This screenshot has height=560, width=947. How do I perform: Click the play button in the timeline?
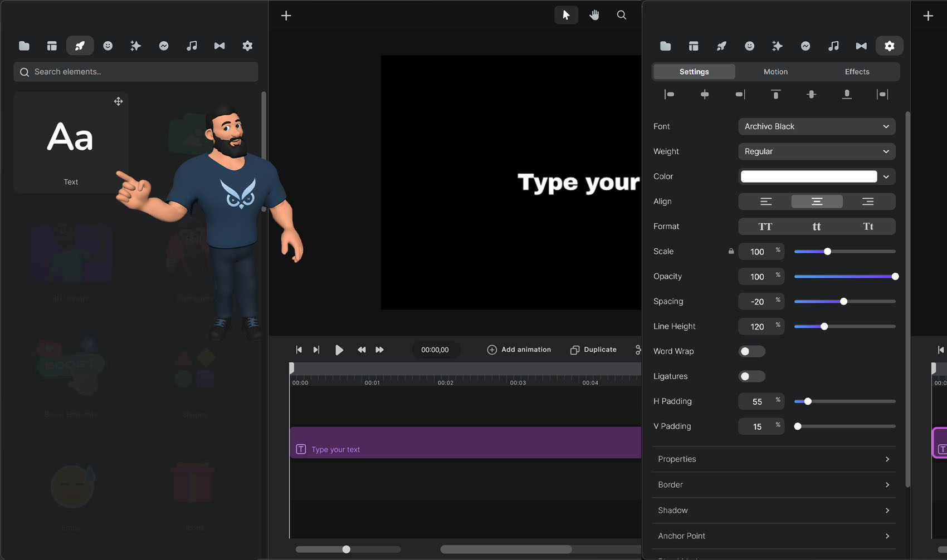pyautogui.click(x=339, y=350)
